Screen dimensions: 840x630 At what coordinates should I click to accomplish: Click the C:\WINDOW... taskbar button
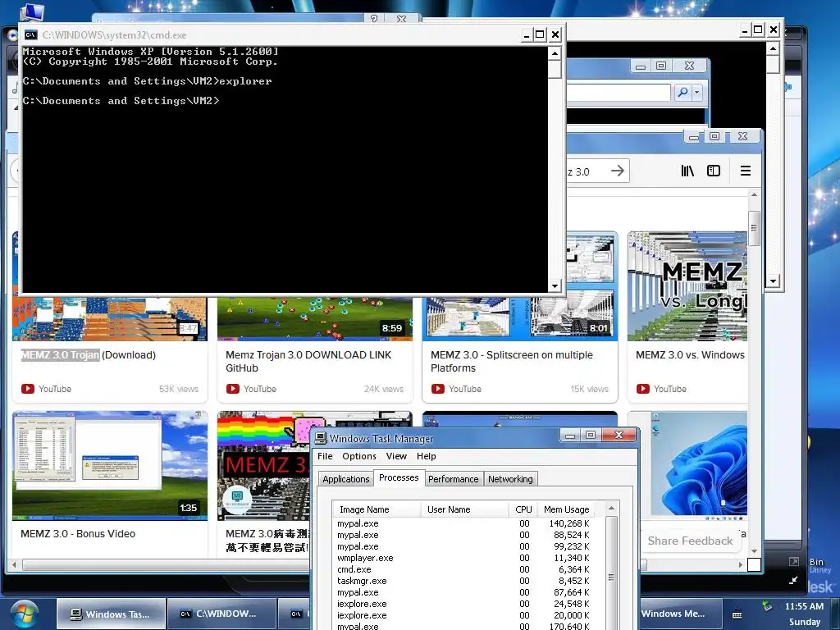(221, 614)
